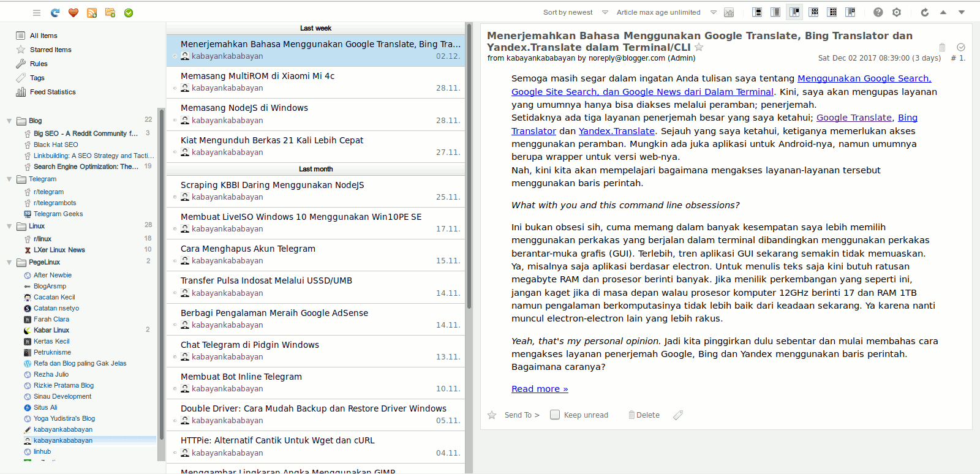Toggle read marker for Memasang MultiROM article
The height and width of the screenshot is (474, 980).
point(175,88)
